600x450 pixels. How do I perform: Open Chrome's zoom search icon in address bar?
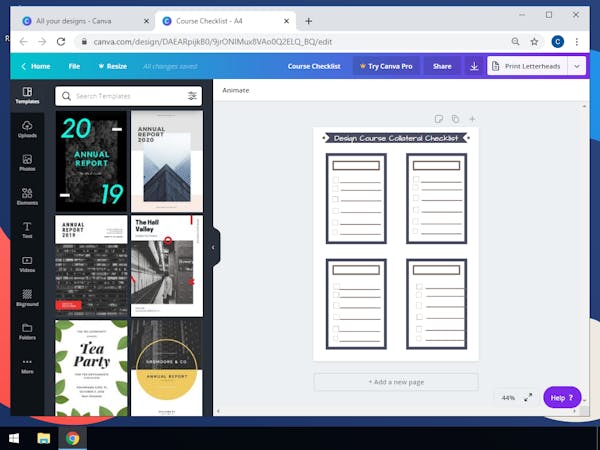pos(515,42)
